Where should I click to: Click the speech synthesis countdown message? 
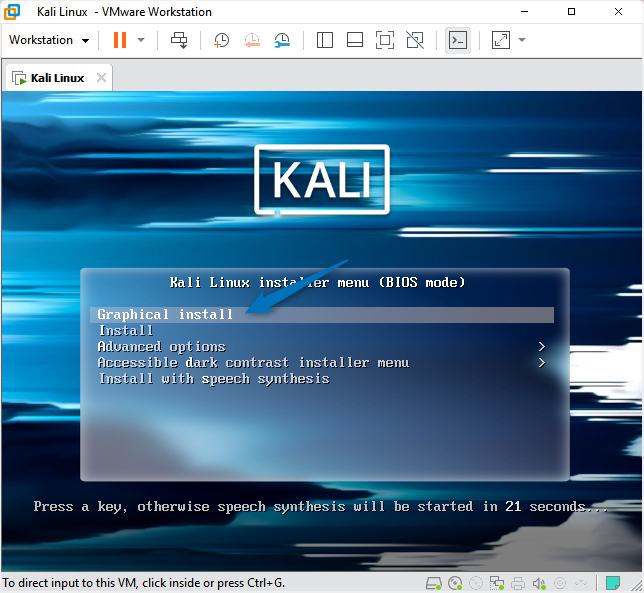(321, 507)
